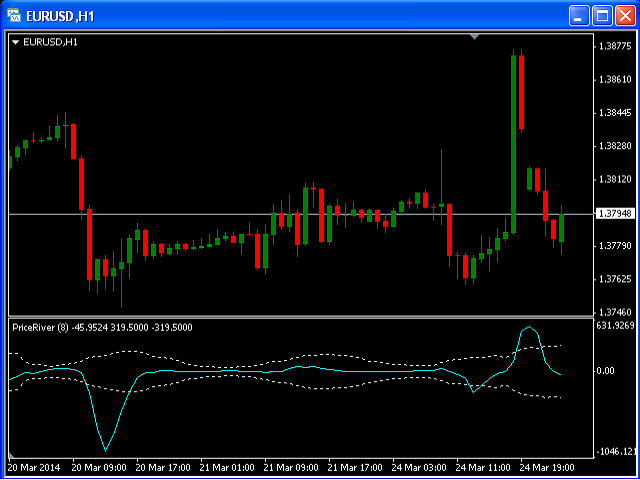Viewport: 640px width, 480px height.
Task: Click price scale value 1.37625
Action: (615, 279)
